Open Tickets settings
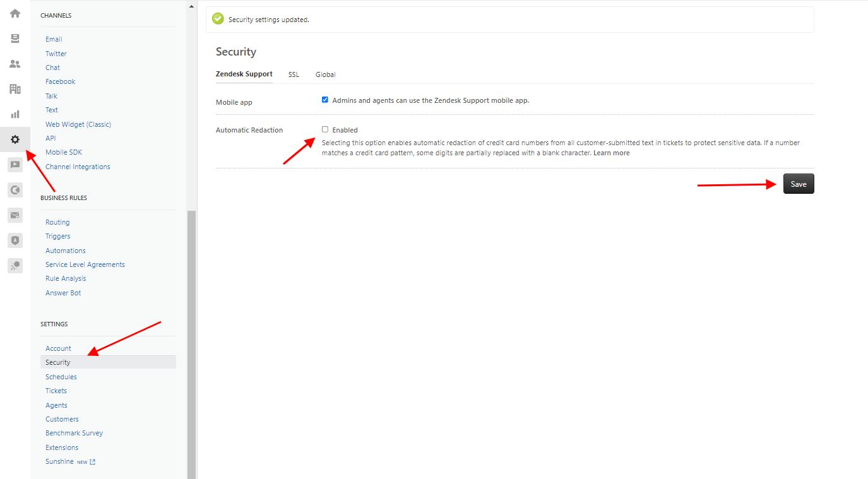The image size is (868, 479). coord(56,391)
